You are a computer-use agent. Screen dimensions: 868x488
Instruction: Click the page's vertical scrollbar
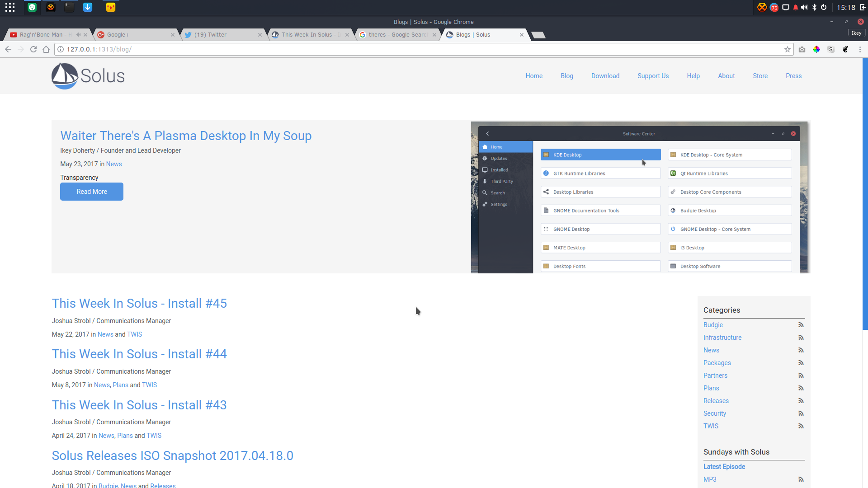point(865,194)
